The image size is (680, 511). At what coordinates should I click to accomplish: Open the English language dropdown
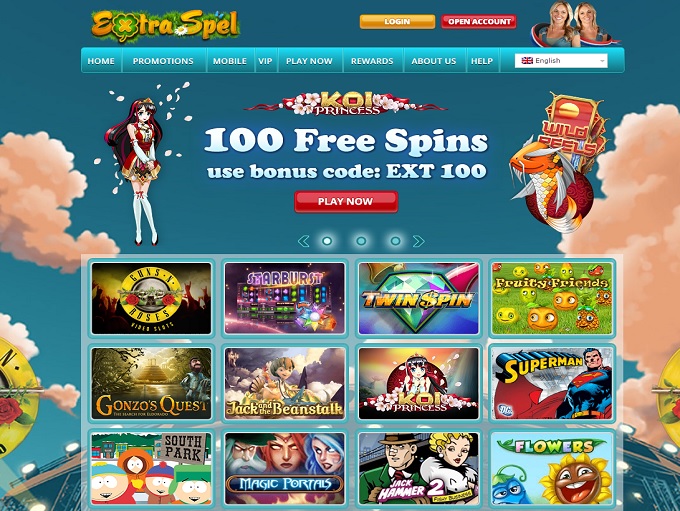[561, 61]
